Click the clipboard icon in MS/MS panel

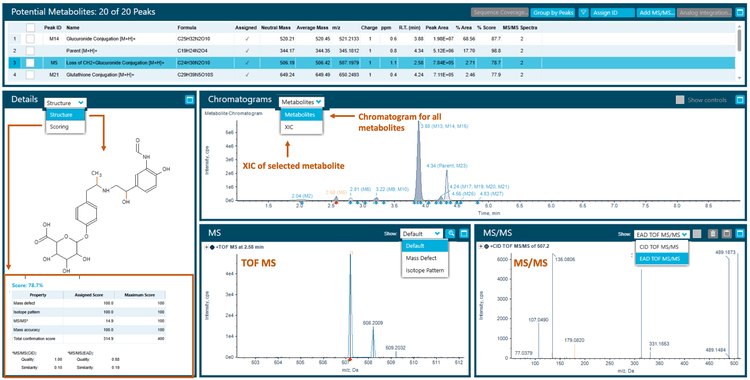coord(713,234)
